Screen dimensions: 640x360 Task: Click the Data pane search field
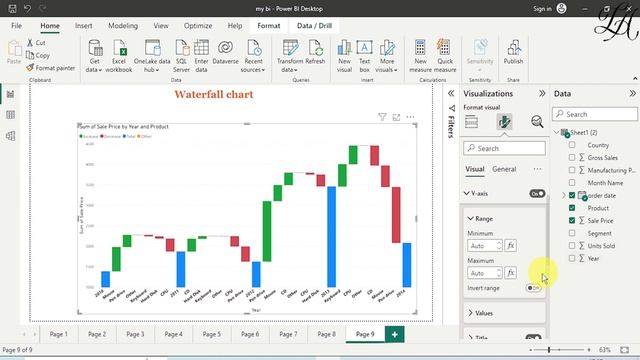tap(595, 114)
